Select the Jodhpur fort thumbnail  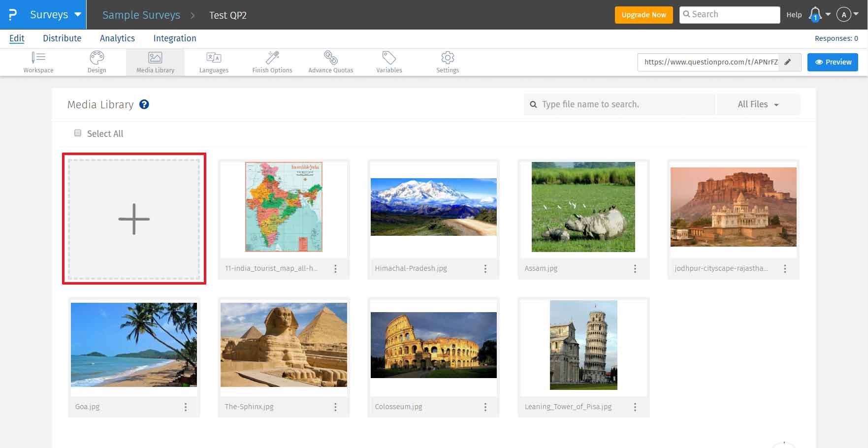tap(733, 207)
